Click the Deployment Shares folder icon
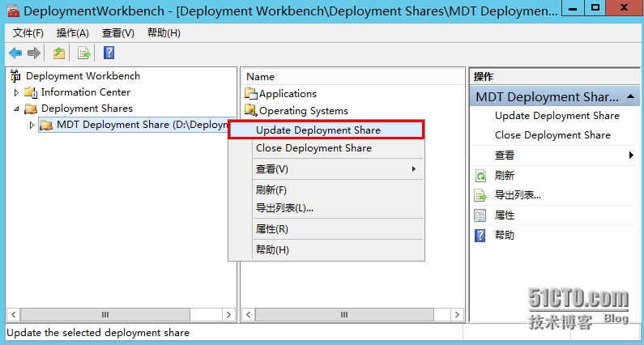The width and height of the screenshot is (644, 345). (31, 109)
